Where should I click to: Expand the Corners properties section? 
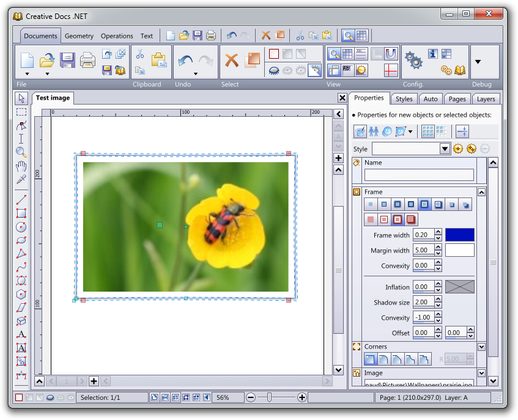pyautogui.click(x=482, y=347)
